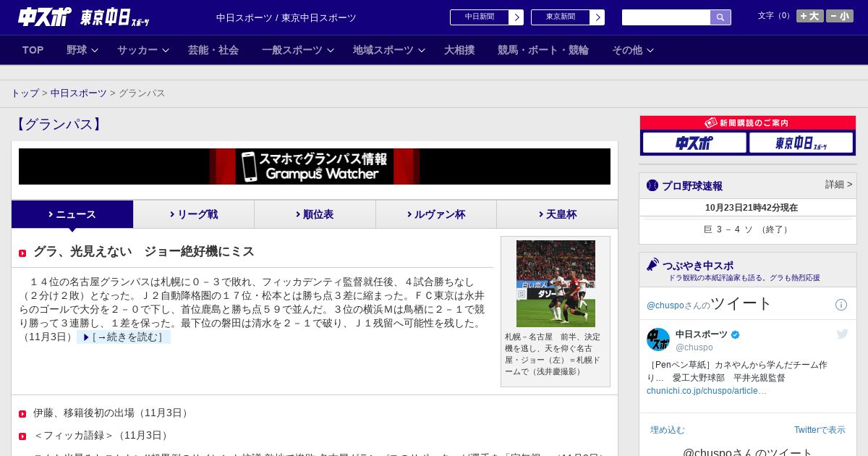
Task: Switch to the 天皇杯 tab
Action: (x=557, y=214)
